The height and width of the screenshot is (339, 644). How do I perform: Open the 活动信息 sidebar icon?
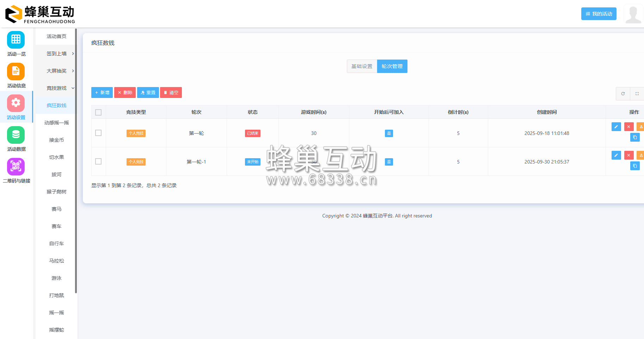tap(16, 72)
